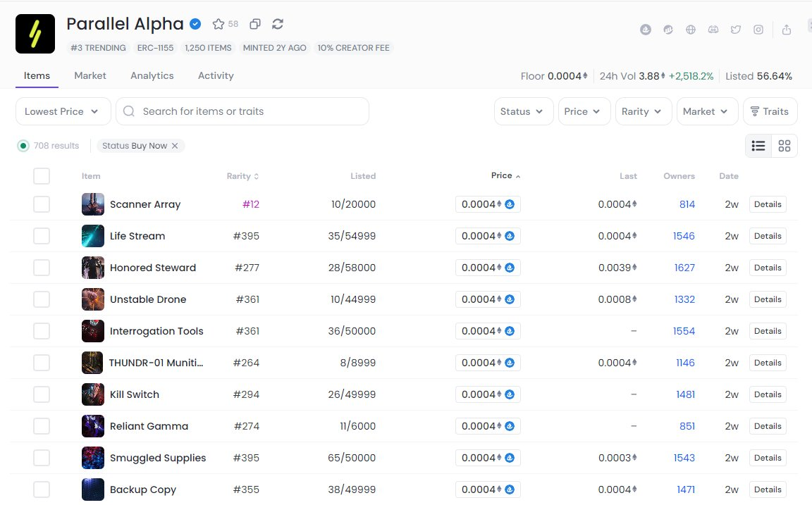812x505 pixels.
Task: Open the collection's Discord link icon
Action: 713,30
